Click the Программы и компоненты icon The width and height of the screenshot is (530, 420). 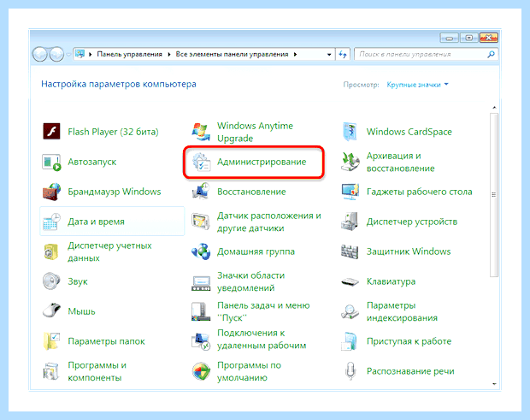51,371
